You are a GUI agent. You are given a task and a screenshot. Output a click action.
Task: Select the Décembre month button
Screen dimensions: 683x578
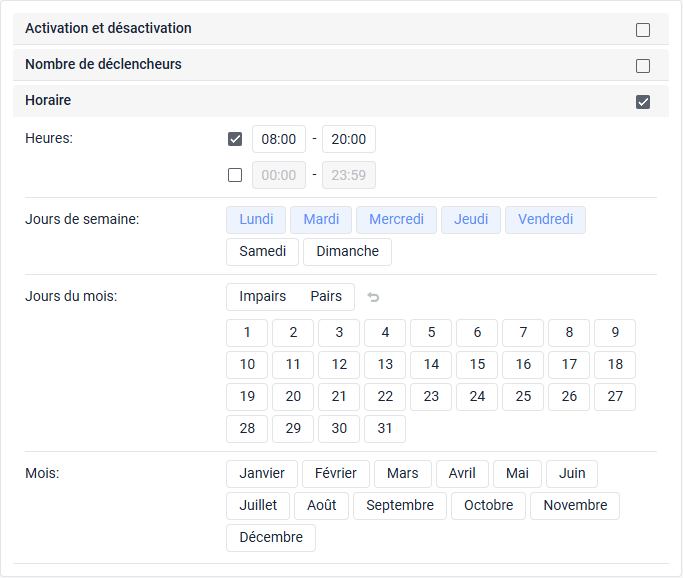(x=271, y=538)
